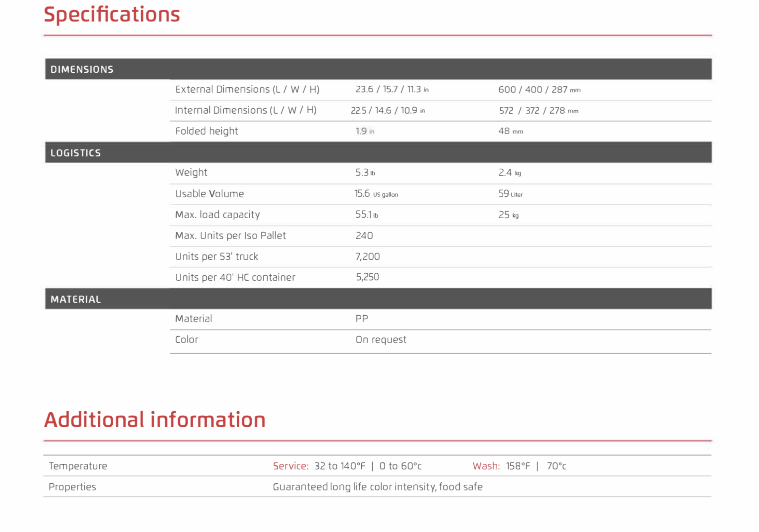Select the container units value 5,250
Image resolution: width=759 pixels, height=532 pixels.
click(x=367, y=277)
